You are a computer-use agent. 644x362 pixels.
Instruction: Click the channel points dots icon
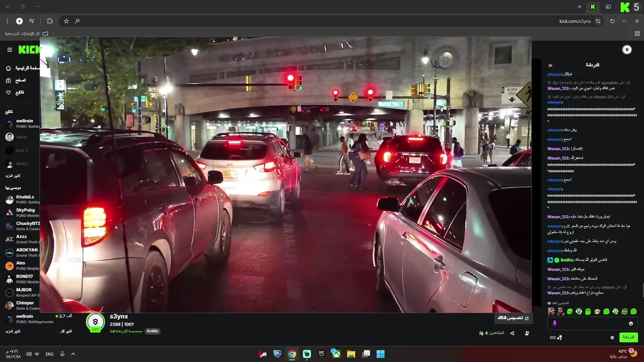pyautogui.click(x=560, y=337)
